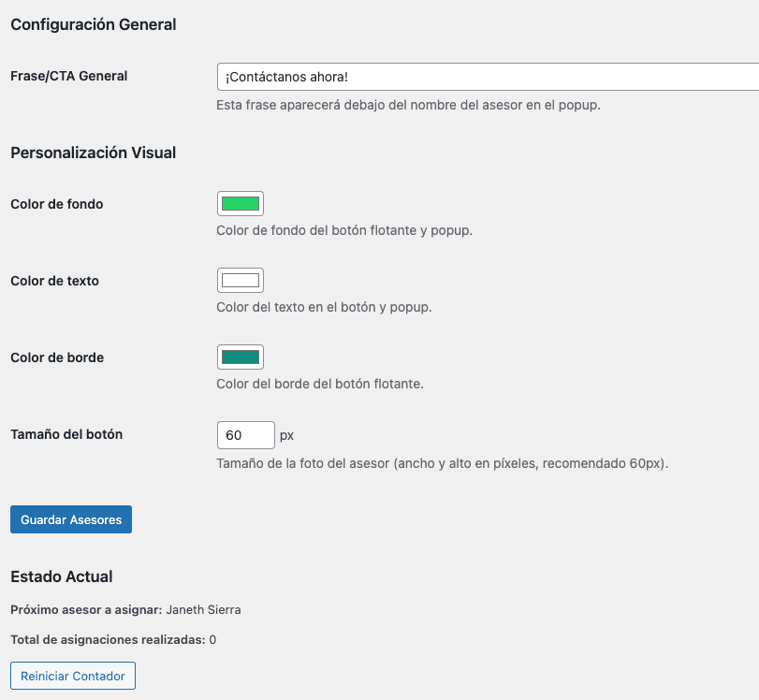Click the 'Frase/CTA General' label
The height and width of the screenshot is (700, 759).
click(x=68, y=76)
